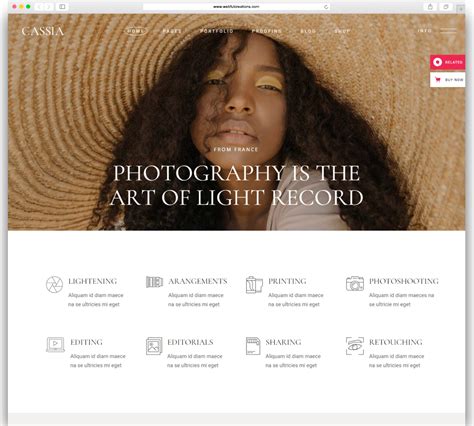The image size is (474, 426).
Task: Toggle the browser sidebar icon
Action: click(62, 7)
